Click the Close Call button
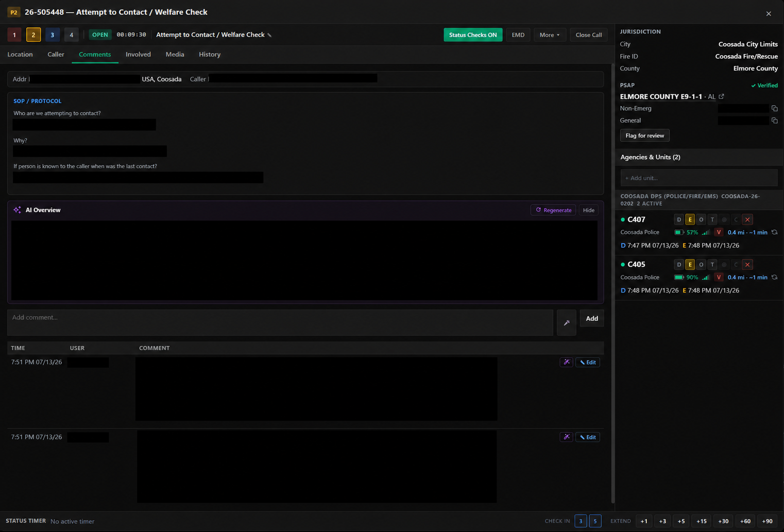Screen dimensions: 784x532 click(589, 35)
